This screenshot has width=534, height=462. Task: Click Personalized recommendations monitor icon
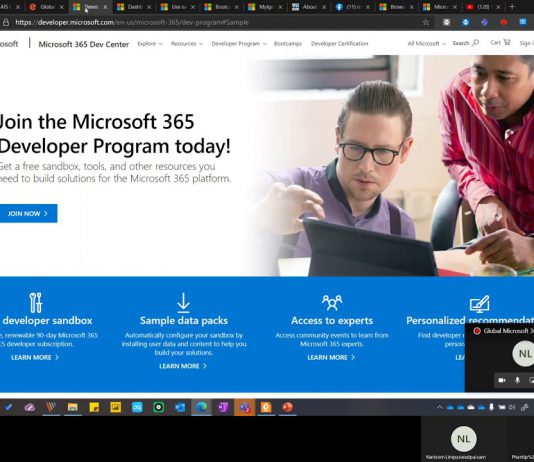point(480,304)
